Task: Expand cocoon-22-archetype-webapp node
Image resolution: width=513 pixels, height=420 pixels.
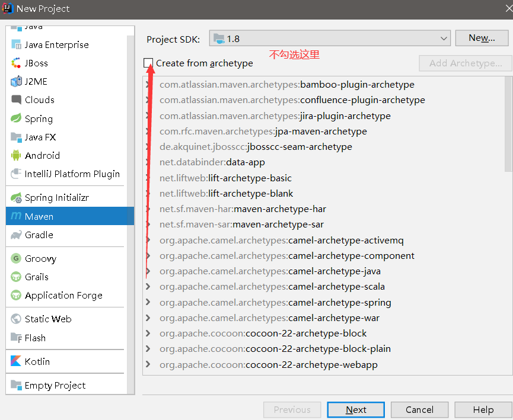Action: pyautogui.click(x=148, y=364)
